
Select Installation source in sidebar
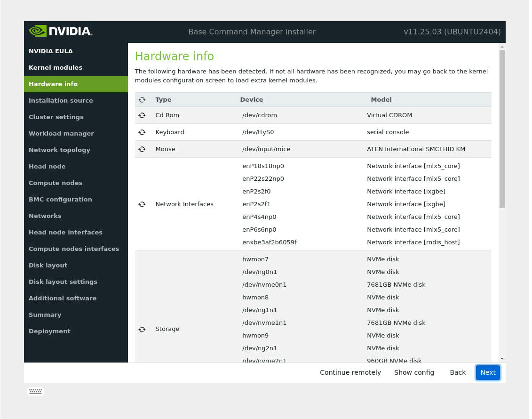(61, 100)
